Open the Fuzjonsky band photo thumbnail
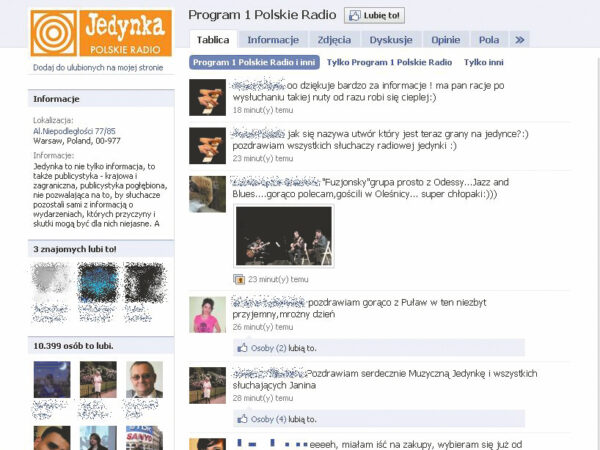 [283, 237]
